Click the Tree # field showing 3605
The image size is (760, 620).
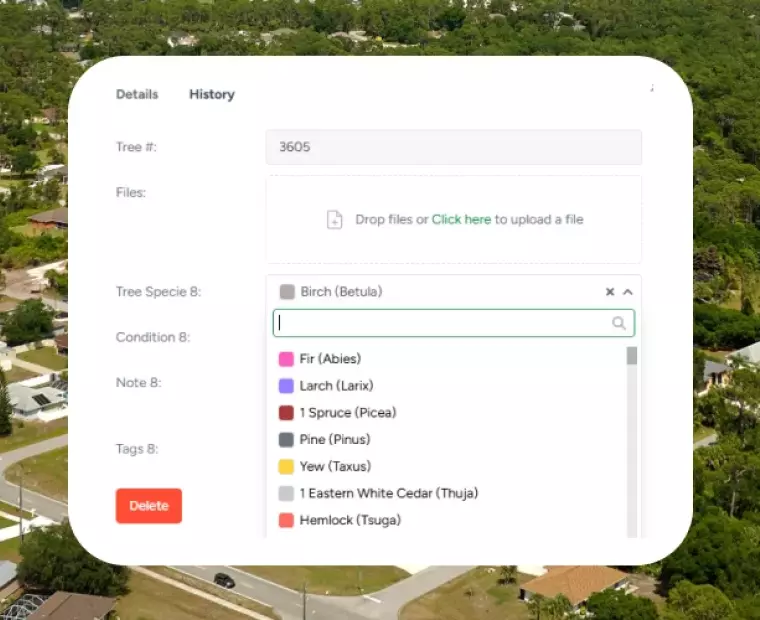click(x=454, y=147)
